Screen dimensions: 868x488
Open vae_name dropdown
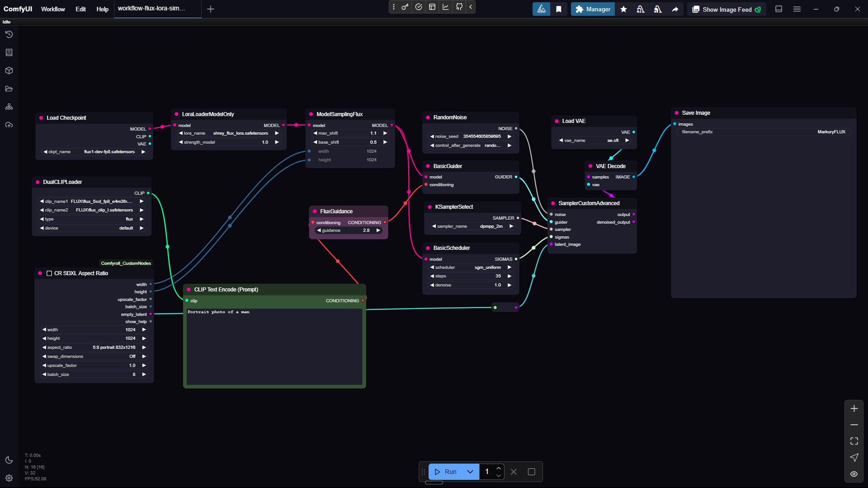point(594,141)
